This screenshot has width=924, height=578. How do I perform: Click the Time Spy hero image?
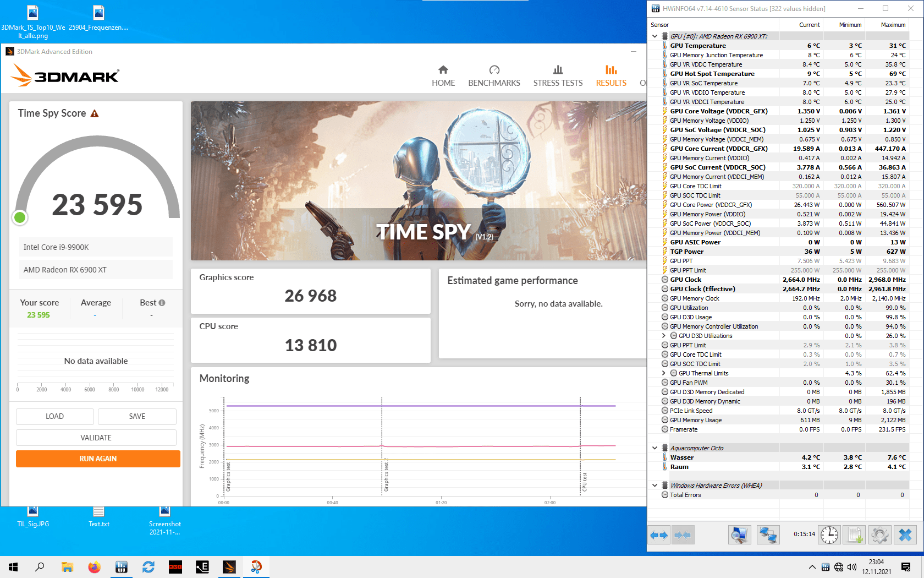click(x=419, y=181)
